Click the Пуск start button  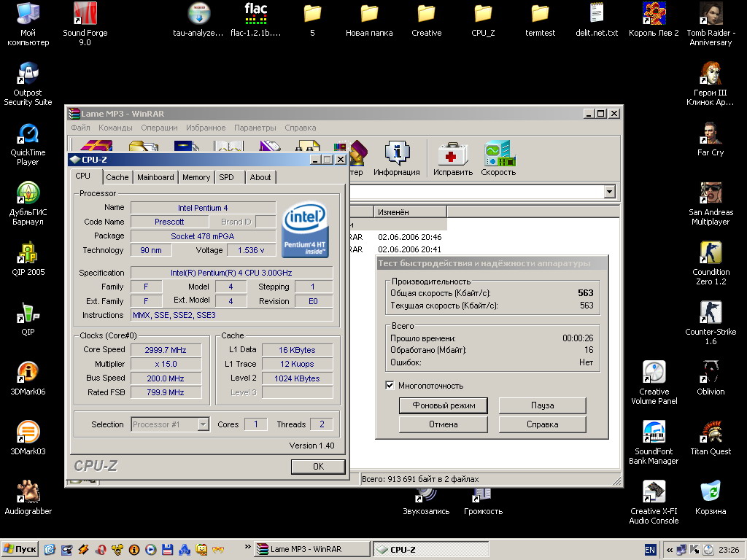[20, 550]
